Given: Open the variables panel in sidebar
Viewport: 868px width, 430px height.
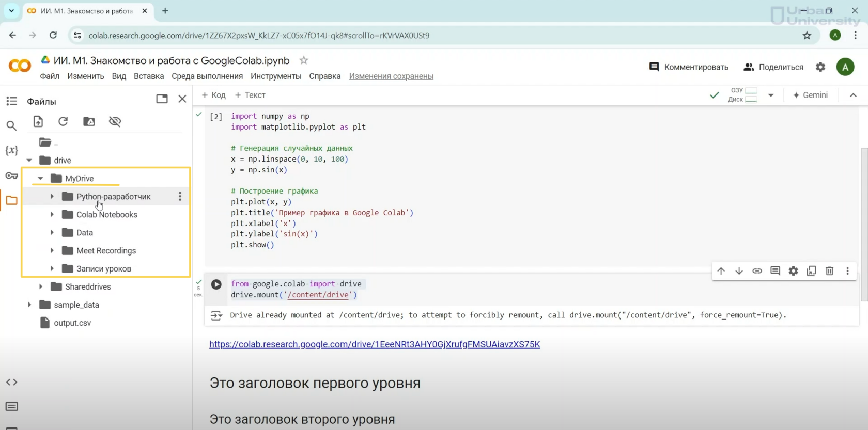Looking at the screenshot, I should tap(11, 150).
